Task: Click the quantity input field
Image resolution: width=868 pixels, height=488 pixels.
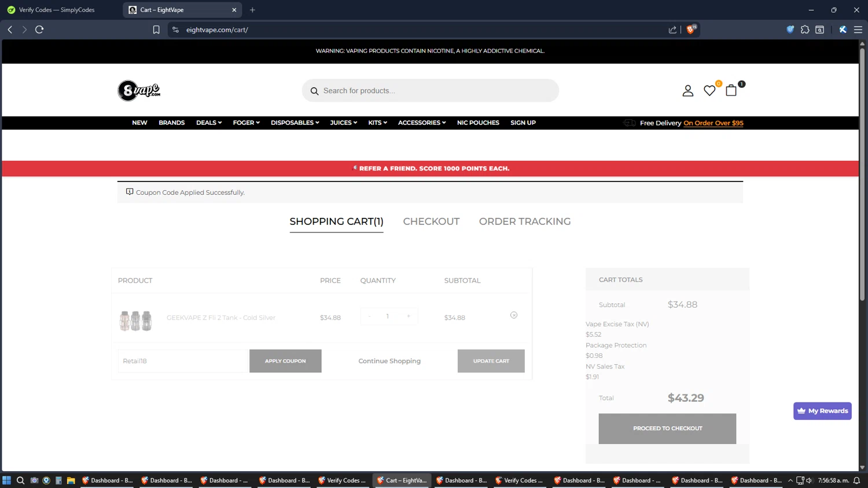Action: coord(388,316)
